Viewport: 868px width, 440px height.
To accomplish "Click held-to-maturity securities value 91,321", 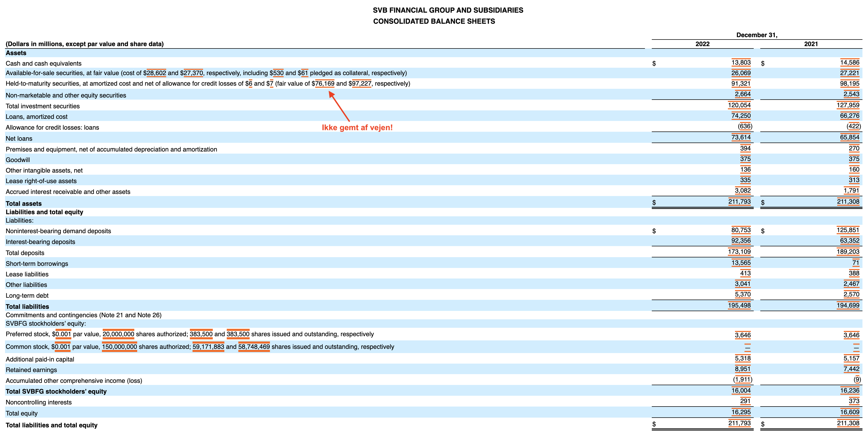I will tap(741, 84).
